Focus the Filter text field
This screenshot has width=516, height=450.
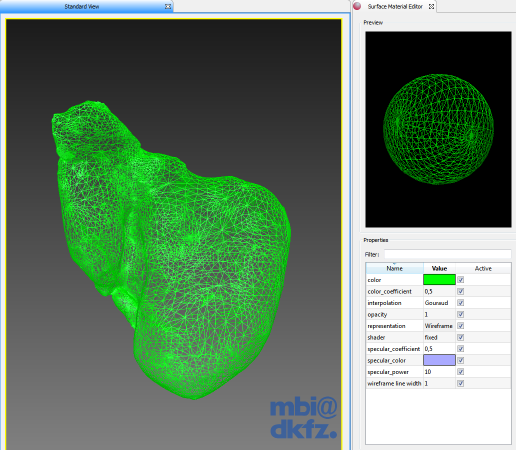coord(448,254)
